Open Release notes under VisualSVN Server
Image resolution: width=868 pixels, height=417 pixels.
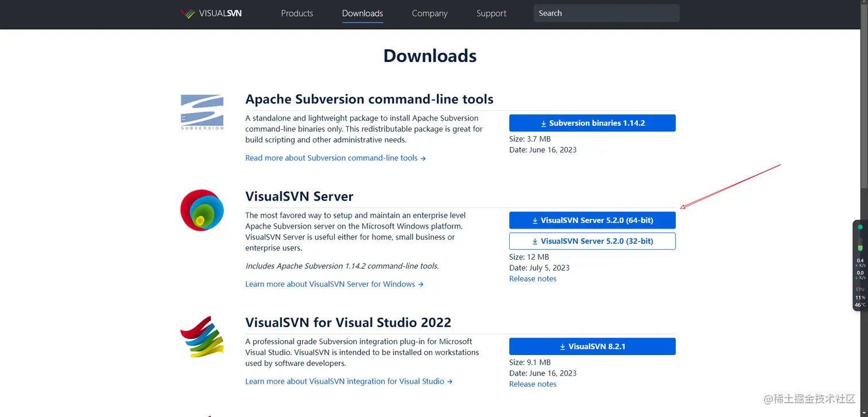tap(533, 279)
